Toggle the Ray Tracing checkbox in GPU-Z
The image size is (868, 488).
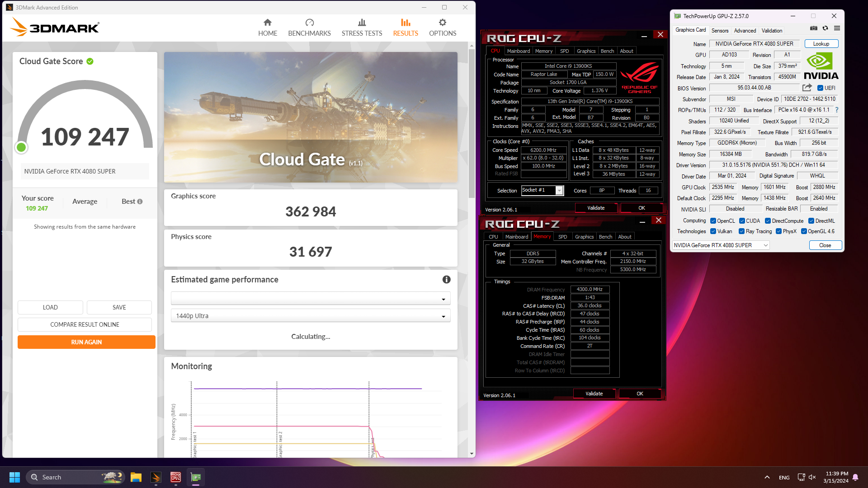coord(741,231)
